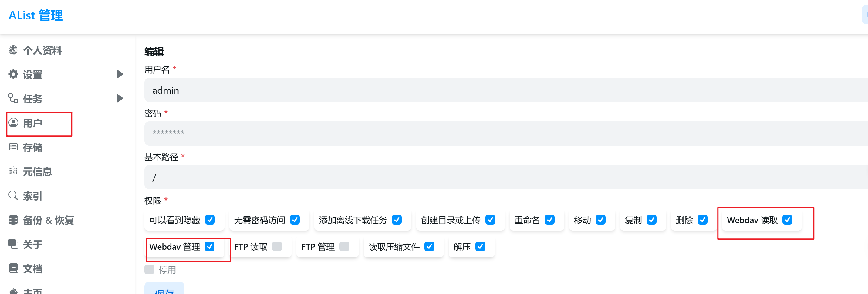This screenshot has width=868, height=294.
Task: Toggle the FTP 管理 permission checkbox
Action: tap(344, 246)
